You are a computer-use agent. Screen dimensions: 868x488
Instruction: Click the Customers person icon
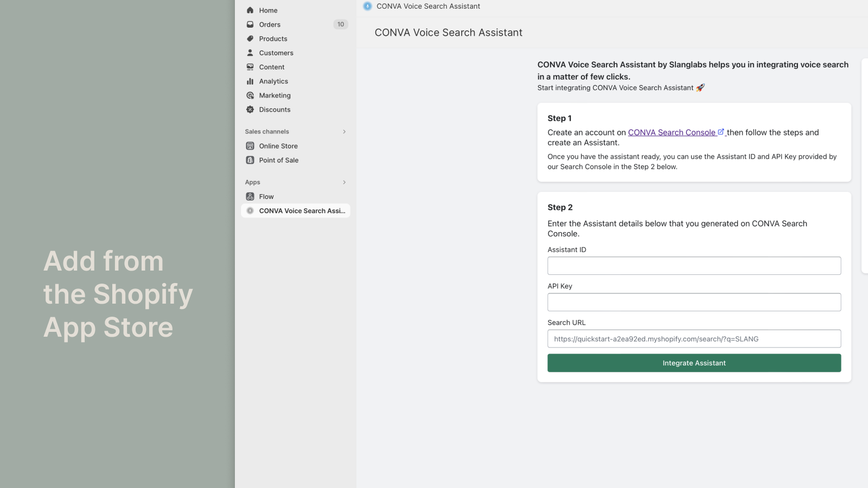tap(250, 53)
